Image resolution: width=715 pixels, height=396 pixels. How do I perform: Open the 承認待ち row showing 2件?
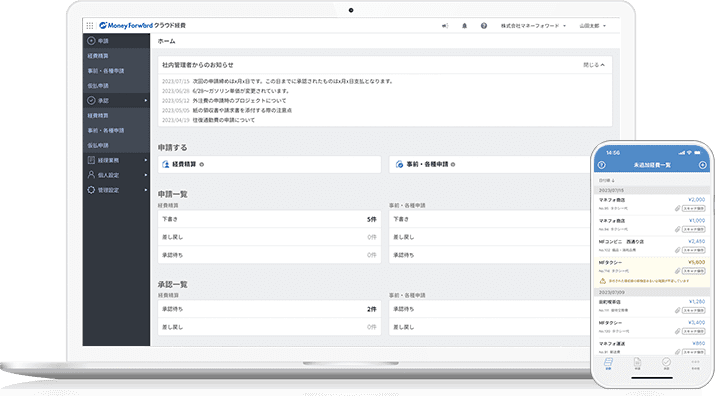269,309
